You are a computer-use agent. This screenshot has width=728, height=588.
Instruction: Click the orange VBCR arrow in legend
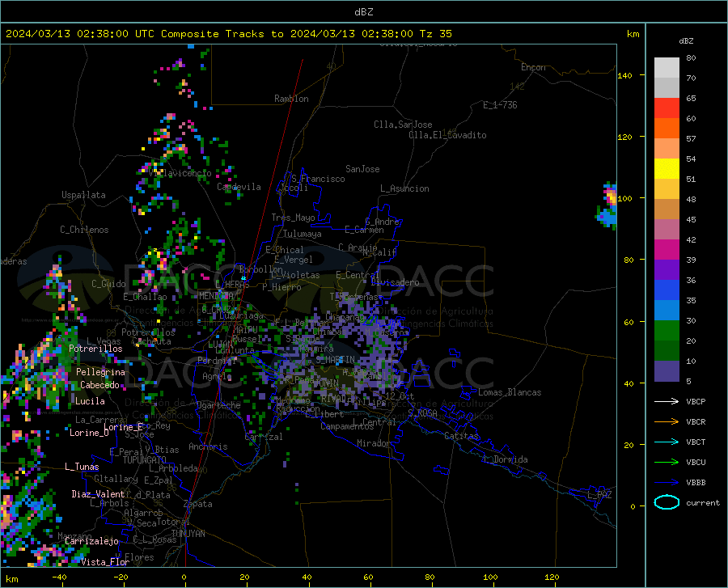[x=667, y=422]
